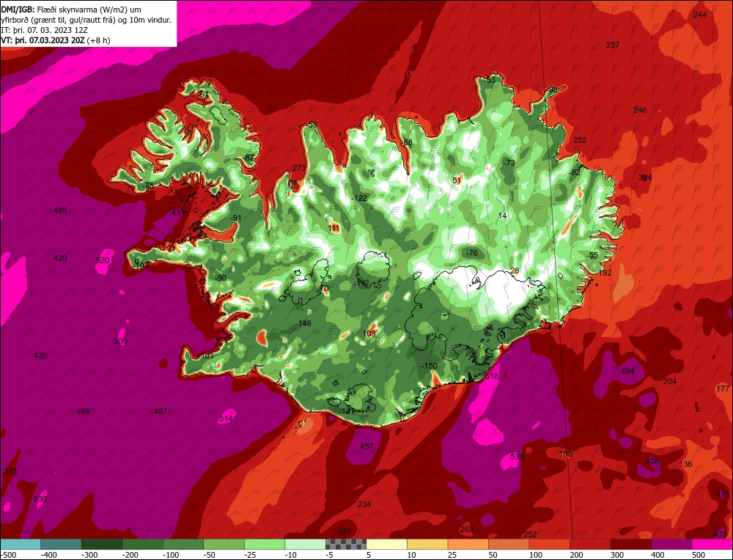Click the land value '-122' on the map
The image size is (733, 560).
(x=358, y=198)
